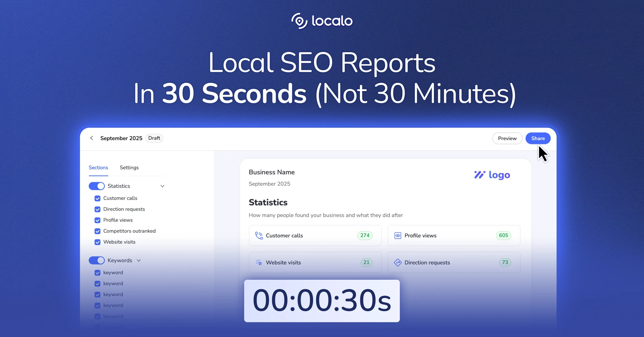Switch to the Settings tab

[129, 167]
